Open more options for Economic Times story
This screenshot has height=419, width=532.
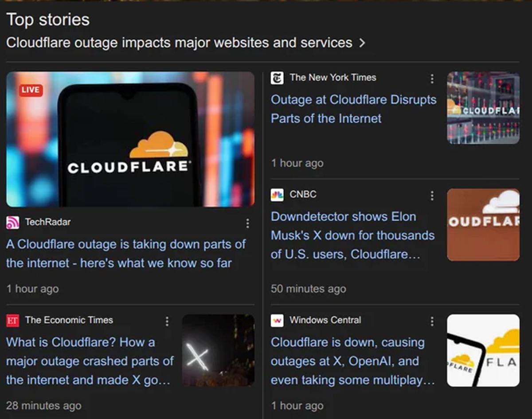[167, 321]
